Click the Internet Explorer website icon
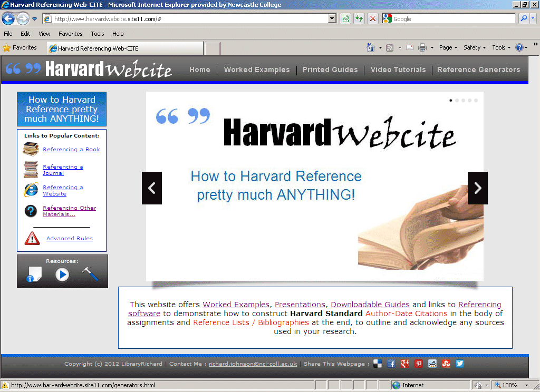Screen dimensions: 540x392 (31, 190)
